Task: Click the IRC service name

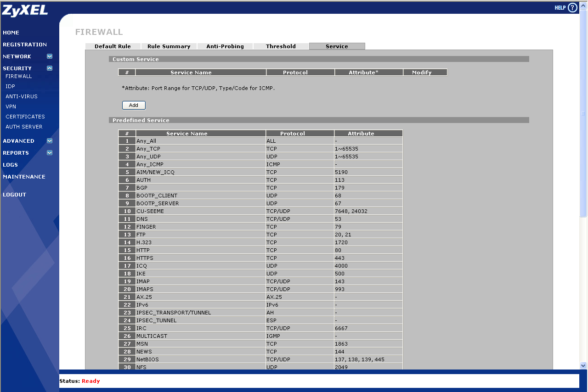Action: click(141, 328)
